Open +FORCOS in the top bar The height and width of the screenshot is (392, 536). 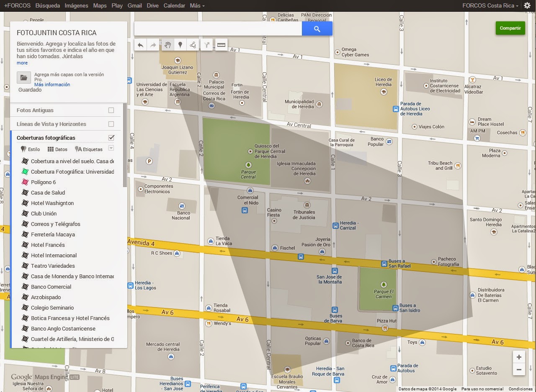[17, 5]
